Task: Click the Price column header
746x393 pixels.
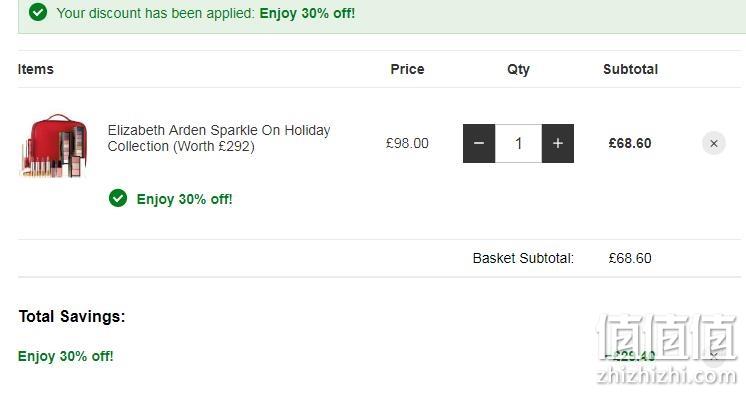Action: [x=407, y=69]
